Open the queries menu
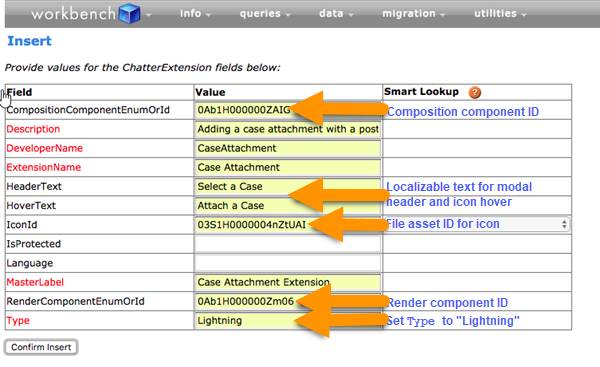This screenshot has height=367, width=600. [265, 13]
